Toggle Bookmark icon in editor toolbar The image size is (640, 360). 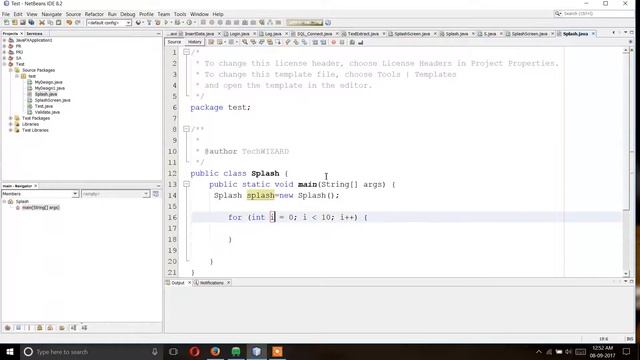pyautogui.click(x=304, y=42)
